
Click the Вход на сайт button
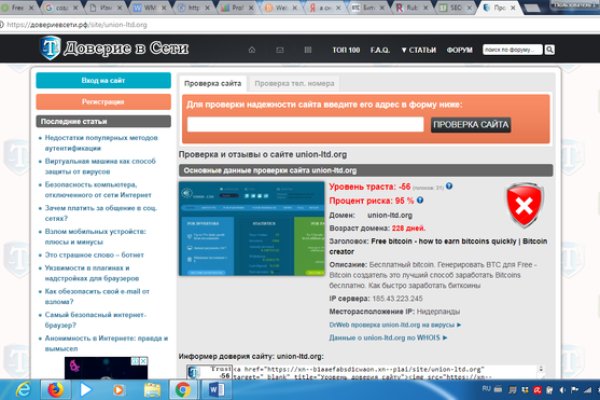(x=103, y=81)
